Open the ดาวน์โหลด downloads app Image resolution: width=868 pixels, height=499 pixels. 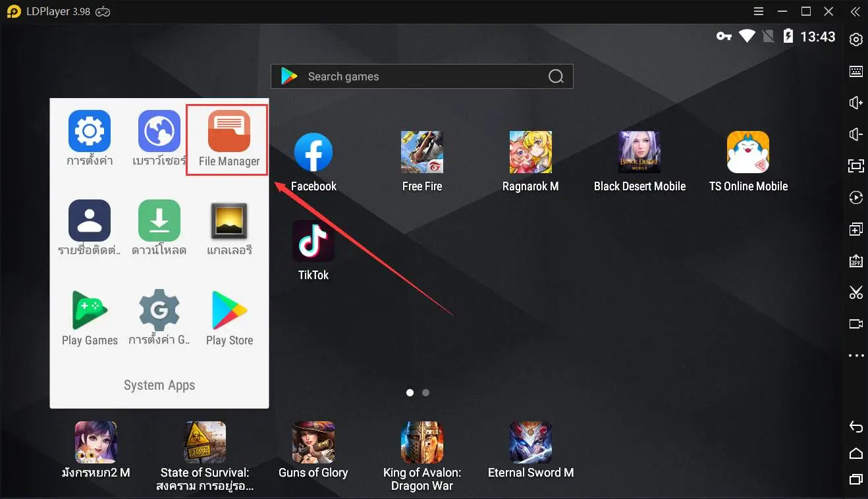click(159, 228)
